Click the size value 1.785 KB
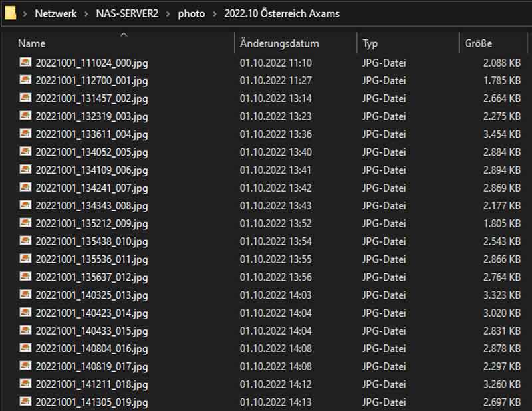 pos(502,80)
